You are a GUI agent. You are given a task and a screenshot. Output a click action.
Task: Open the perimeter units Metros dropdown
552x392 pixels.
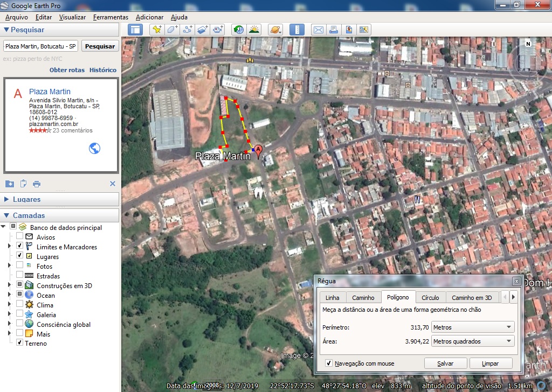click(473, 327)
